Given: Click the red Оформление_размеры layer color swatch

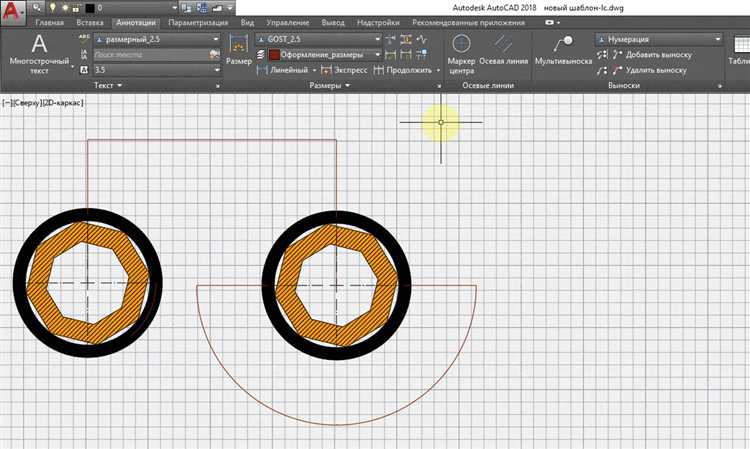Looking at the screenshot, I should click(274, 55).
